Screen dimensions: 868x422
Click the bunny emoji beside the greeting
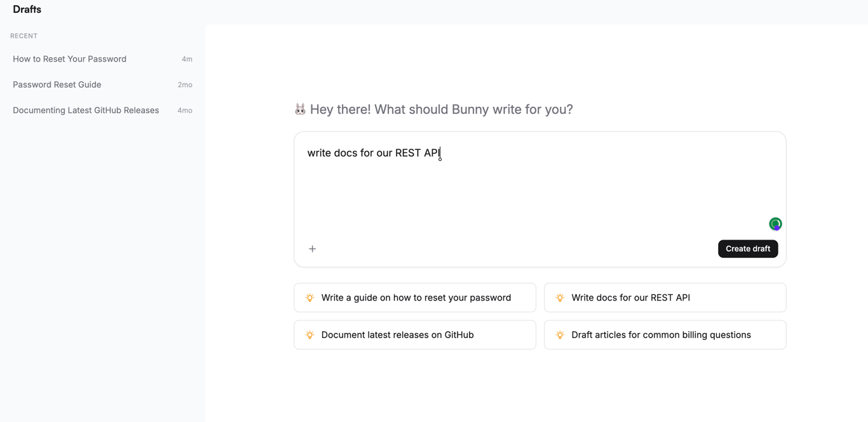300,109
